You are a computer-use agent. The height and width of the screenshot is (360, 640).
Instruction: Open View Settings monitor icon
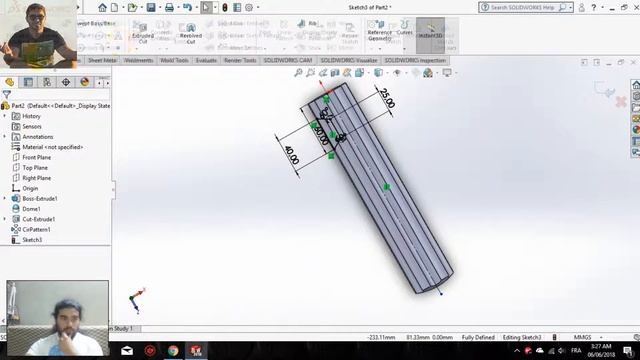[x=447, y=73]
